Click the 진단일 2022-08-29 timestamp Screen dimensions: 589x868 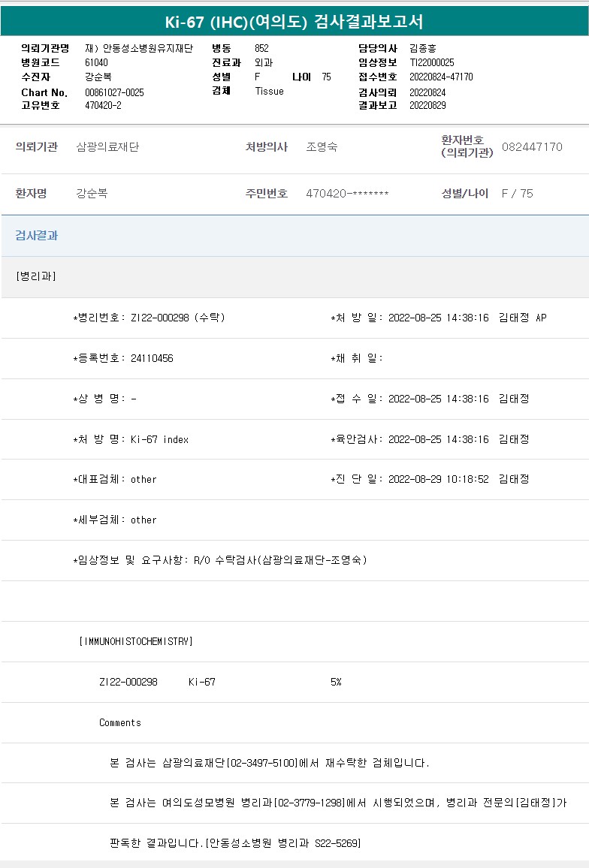coord(439,479)
